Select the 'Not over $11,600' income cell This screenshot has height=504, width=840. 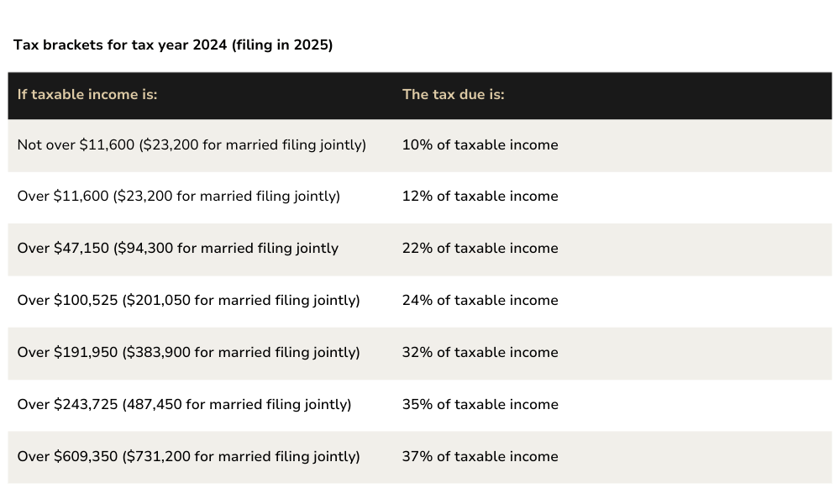point(192,145)
